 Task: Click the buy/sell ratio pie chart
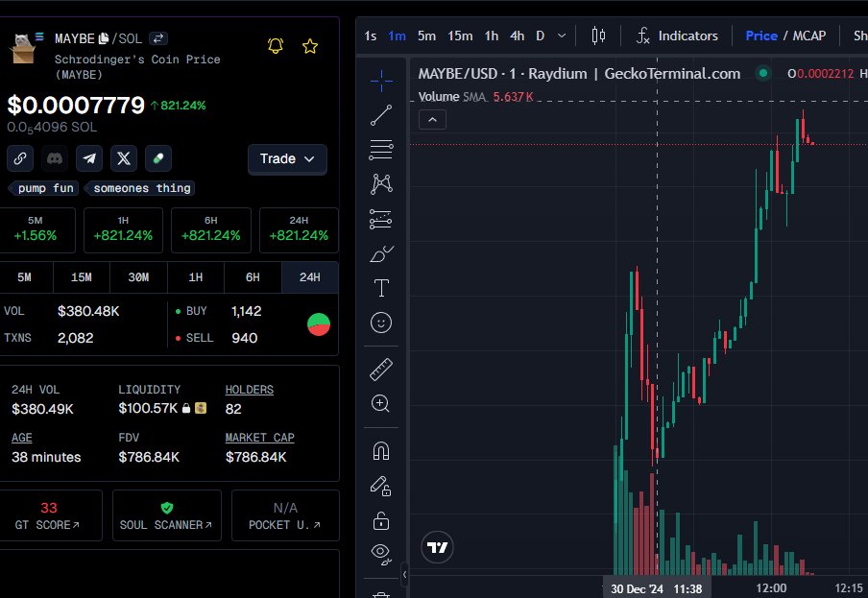[319, 324]
